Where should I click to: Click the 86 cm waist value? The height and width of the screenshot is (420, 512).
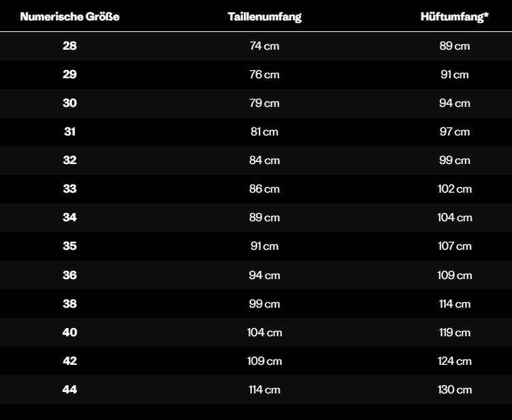pos(264,189)
